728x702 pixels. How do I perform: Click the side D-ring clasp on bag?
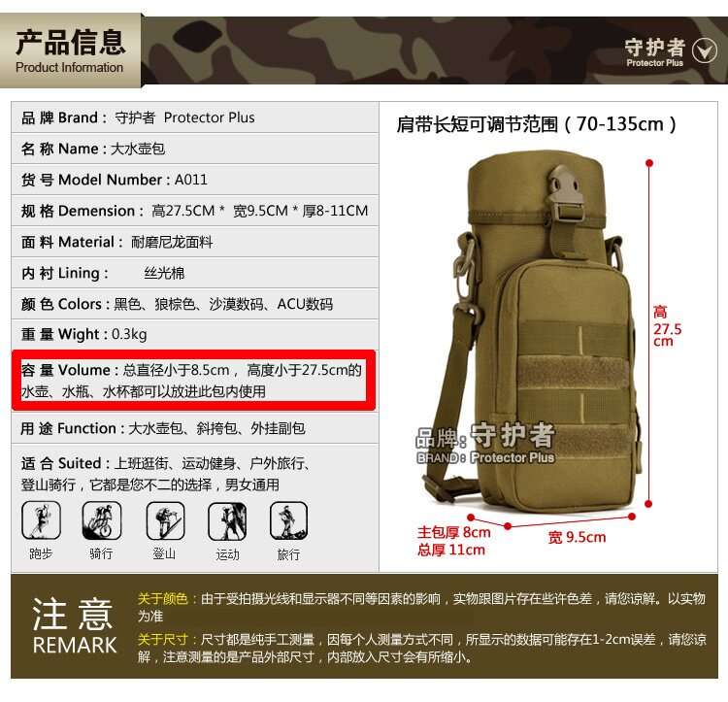click(x=465, y=274)
